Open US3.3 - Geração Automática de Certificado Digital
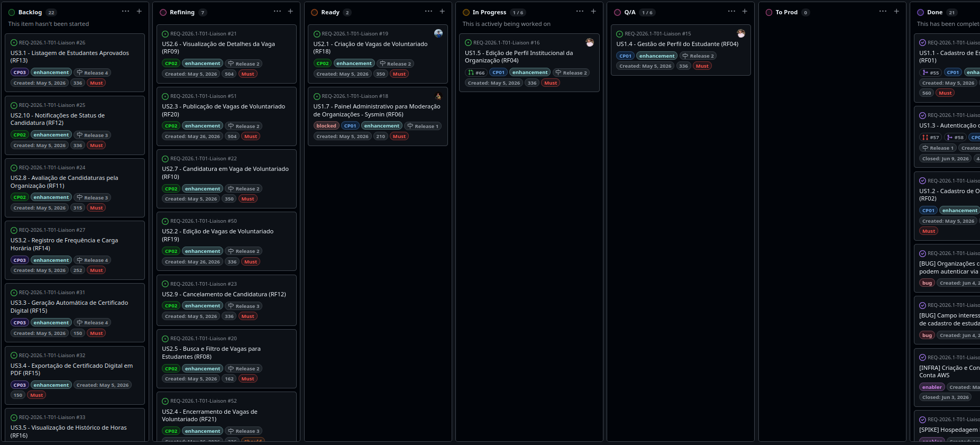The width and height of the screenshot is (980, 445). [x=69, y=306]
